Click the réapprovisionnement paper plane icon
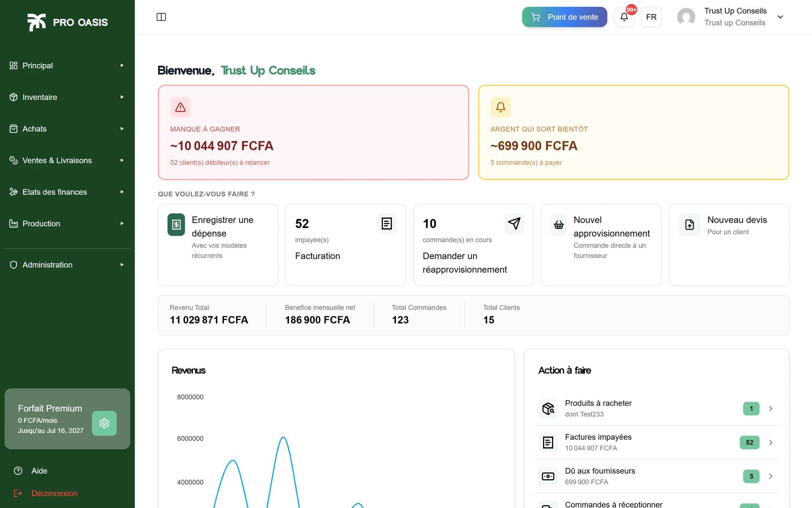 pos(514,224)
